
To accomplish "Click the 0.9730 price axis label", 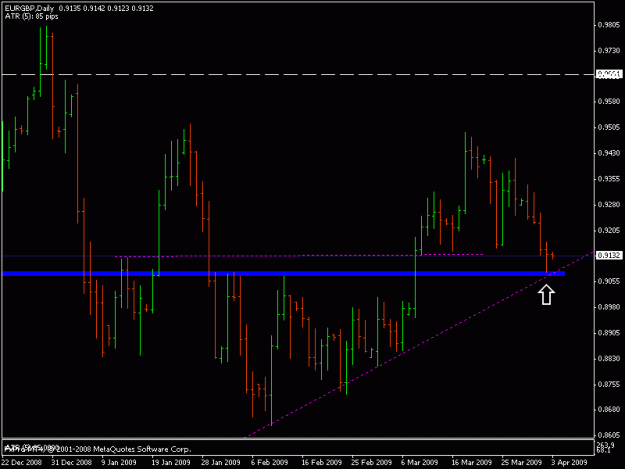I will pos(609,51).
